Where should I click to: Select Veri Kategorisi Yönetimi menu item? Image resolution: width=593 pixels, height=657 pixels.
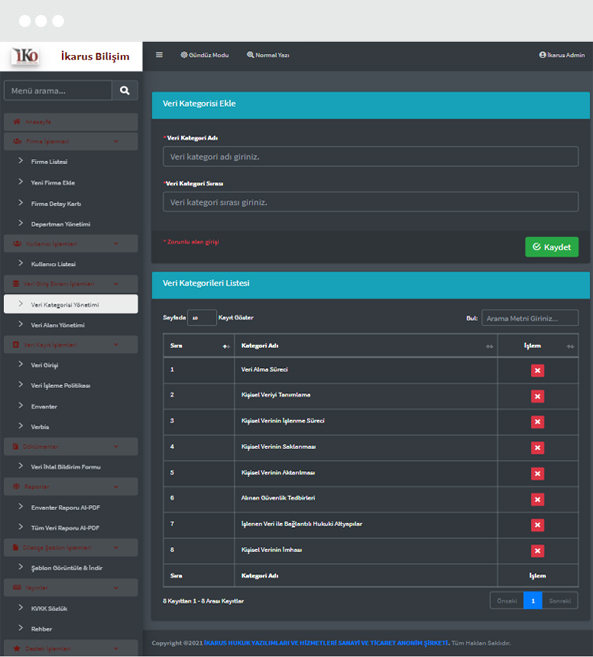point(71,304)
